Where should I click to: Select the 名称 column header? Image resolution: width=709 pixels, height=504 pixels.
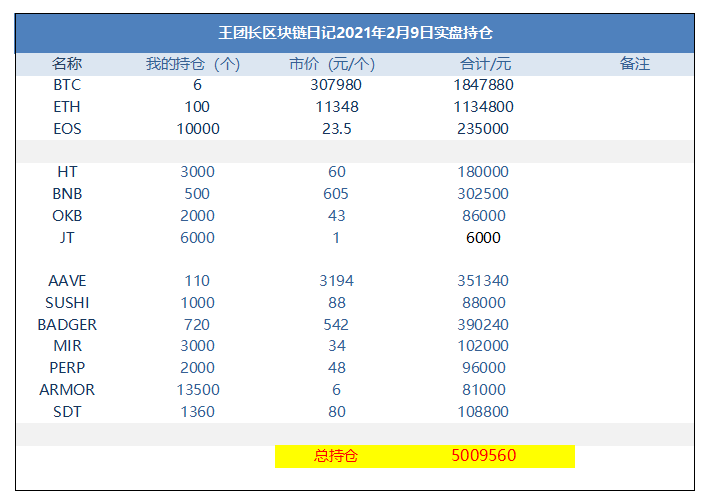pyautogui.click(x=67, y=64)
